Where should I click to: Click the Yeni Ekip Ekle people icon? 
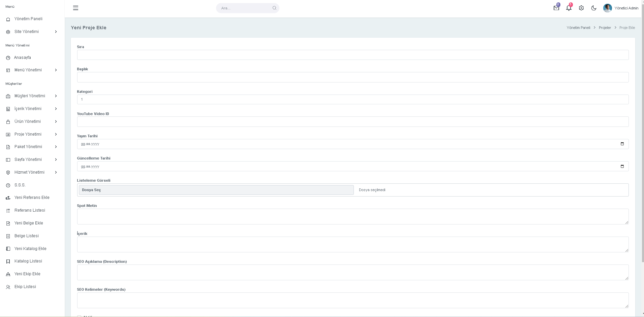8,274
